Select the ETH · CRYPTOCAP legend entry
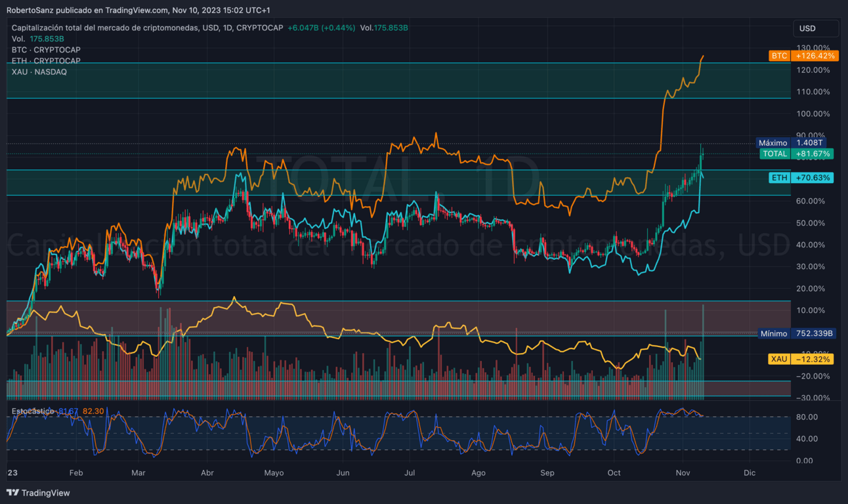848x504 pixels. click(x=46, y=61)
